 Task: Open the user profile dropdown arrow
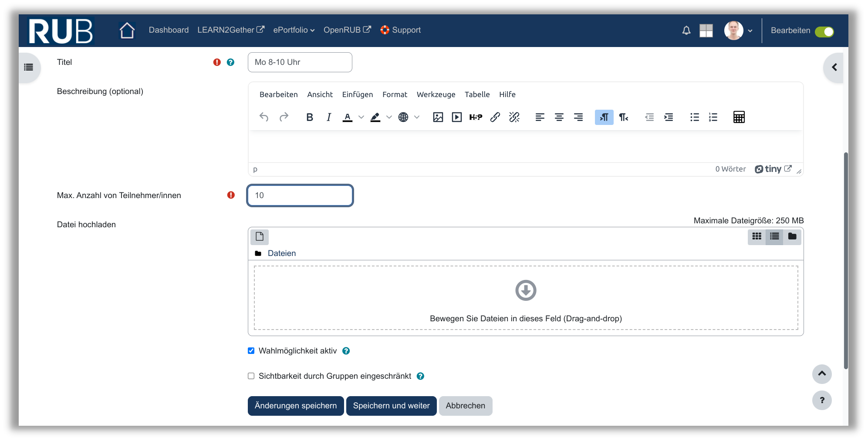pos(750,31)
